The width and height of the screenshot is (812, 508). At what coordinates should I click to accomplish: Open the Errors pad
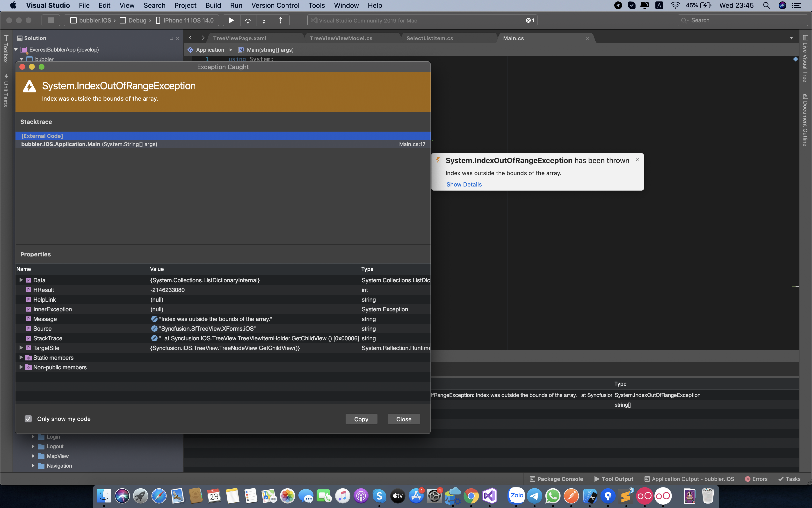pos(756,479)
